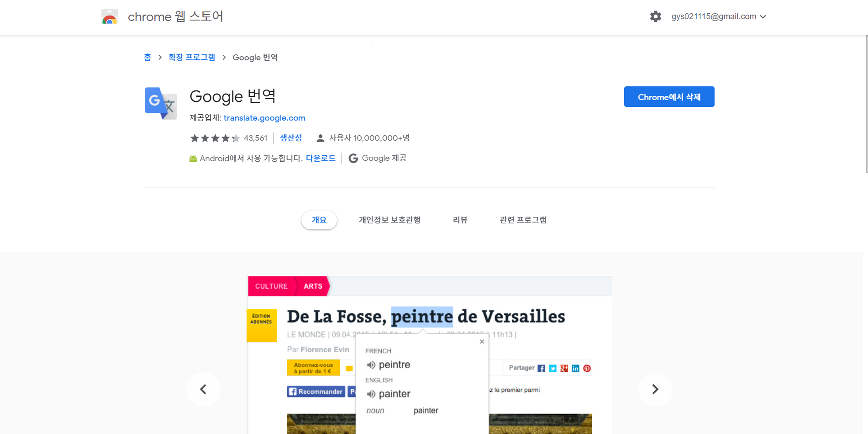Image resolution: width=868 pixels, height=434 pixels.
Task: Click the extension preview screenshot image
Action: pyautogui.click(x=429, y=355)
